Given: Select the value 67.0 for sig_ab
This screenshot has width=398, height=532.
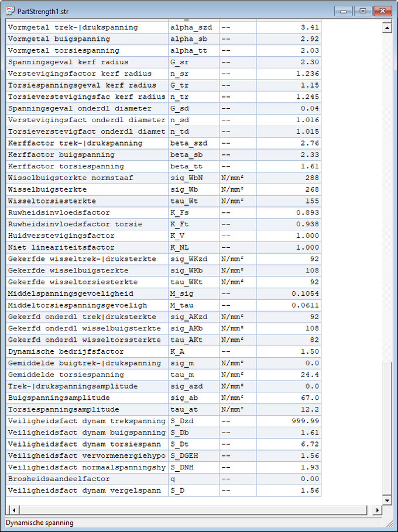Looking at the screenshot, I should click(310, 398).
